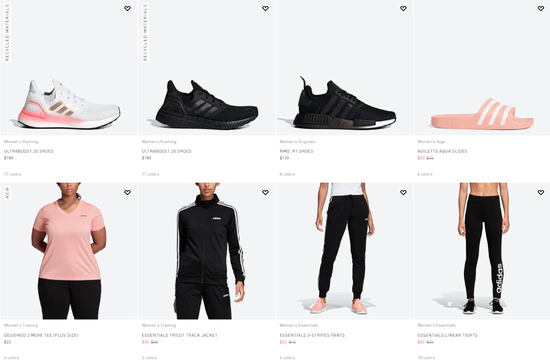The width and height of the screenshot is (550, 360).
Task: Select Designed 2 Move Tee (Plus Size) title
Action: pyautogui.click(x=41, y=335)
